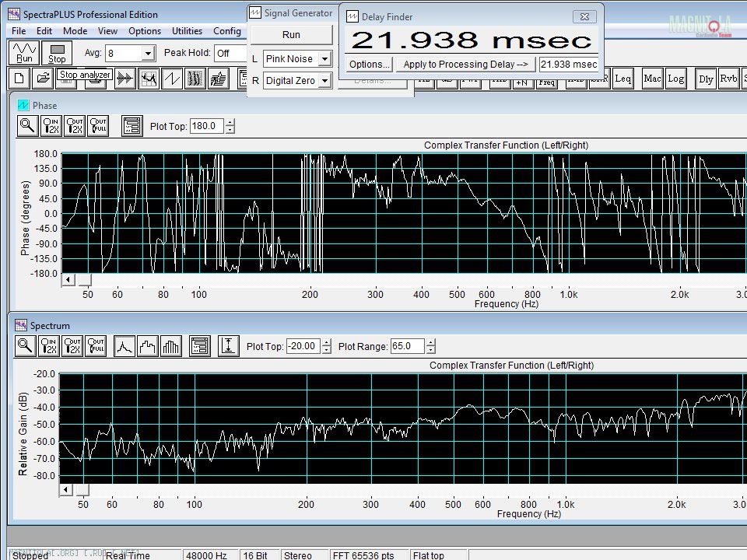747x560 pixels.
Task: Open the Dly delay finder tool
Action: (x=706, y=78)
